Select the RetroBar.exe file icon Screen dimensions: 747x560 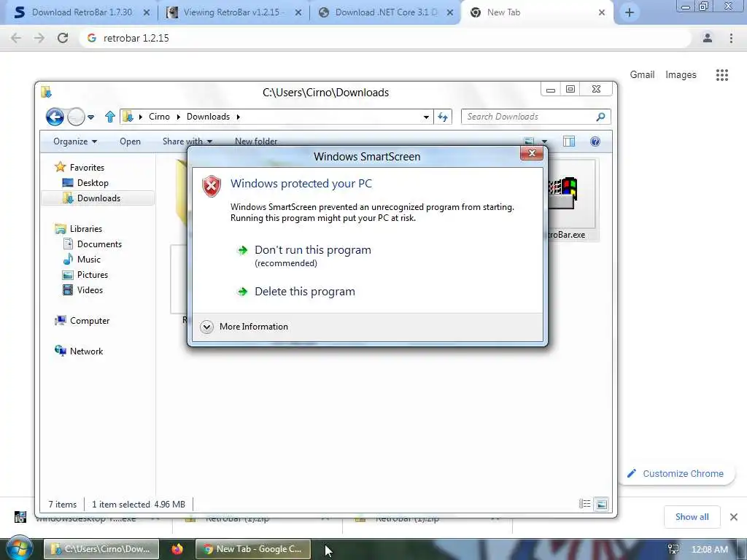click(570, 200)
